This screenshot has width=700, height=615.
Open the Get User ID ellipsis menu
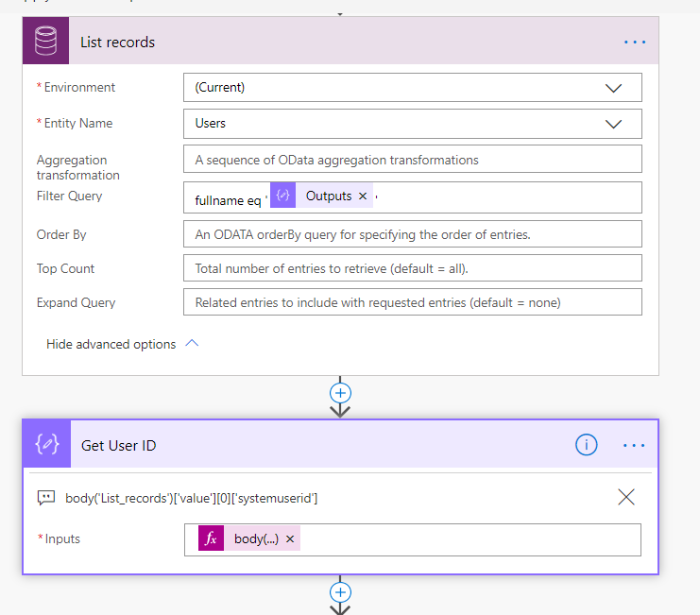click(x=634, y=445)
